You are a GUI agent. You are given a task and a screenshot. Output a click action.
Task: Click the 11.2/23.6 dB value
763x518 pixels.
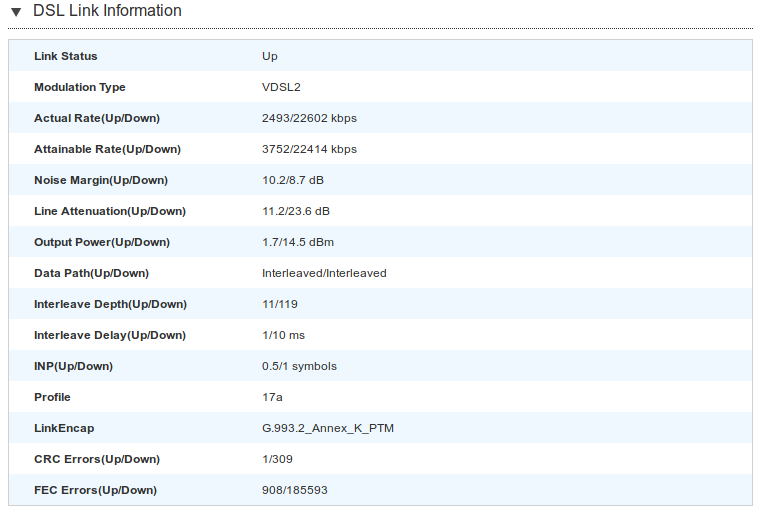(x=296, y=211)
